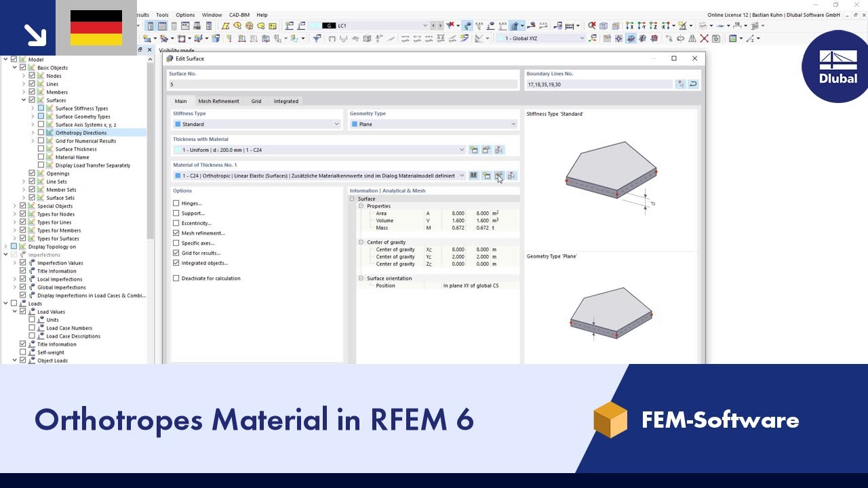
Task: Open the Window menu
Action: [212, 15]
